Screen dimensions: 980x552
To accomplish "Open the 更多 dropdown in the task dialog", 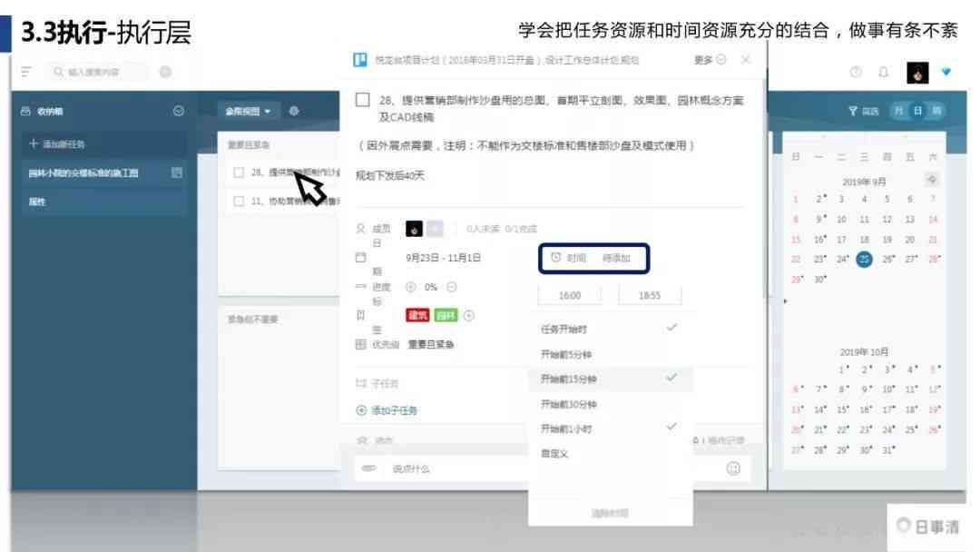I will point(710,59).
